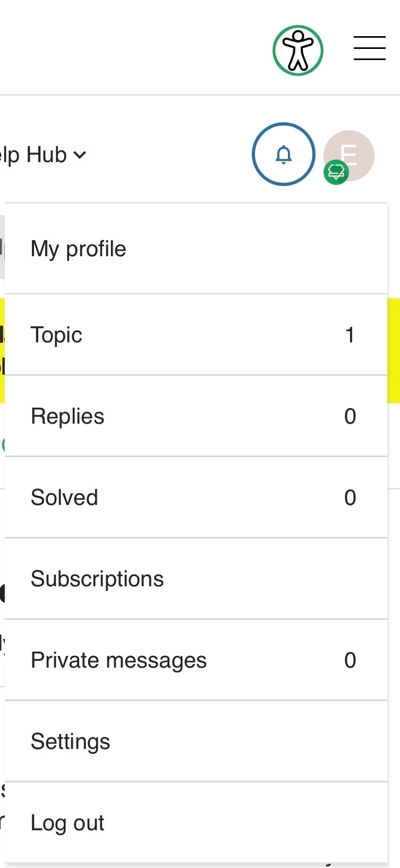The height and width of the screenshot is (868, 400).
Task: Open the Solved menu entry
Action: pos(64,498)
